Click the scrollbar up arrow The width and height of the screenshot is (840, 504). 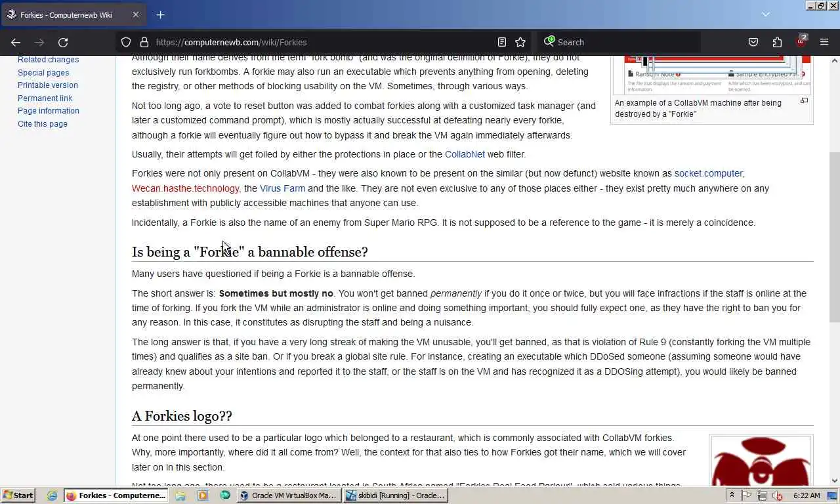click(x=835, y=61)
